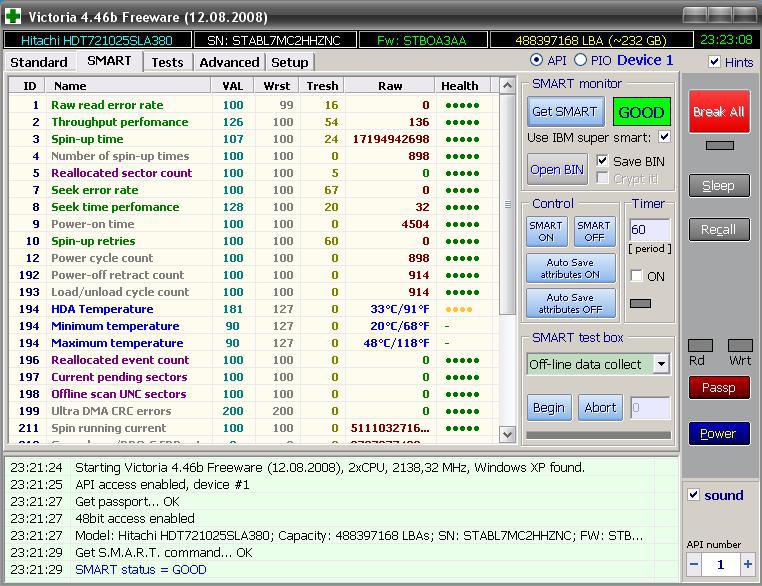The height and width of the screenshot is (586, 762).
Task: Enable the Timer ON checkbox
Action: coord(637,276)
